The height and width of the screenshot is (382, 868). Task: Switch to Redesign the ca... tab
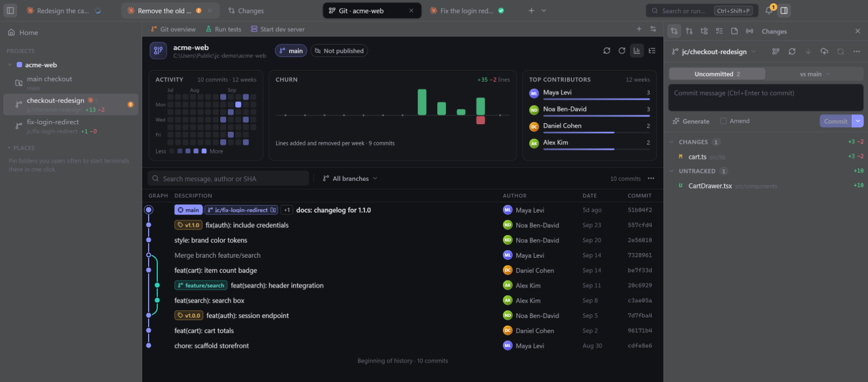coord(63,10)
